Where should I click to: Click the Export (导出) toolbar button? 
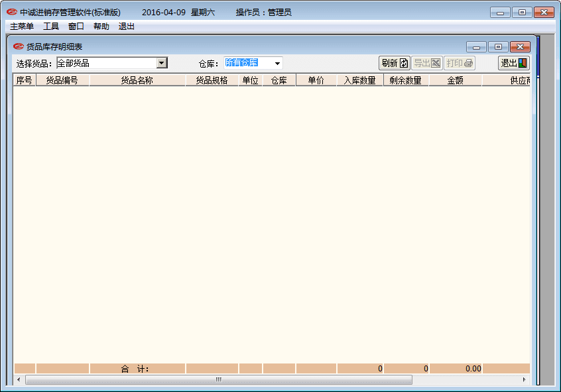click(x=426, y=63)
